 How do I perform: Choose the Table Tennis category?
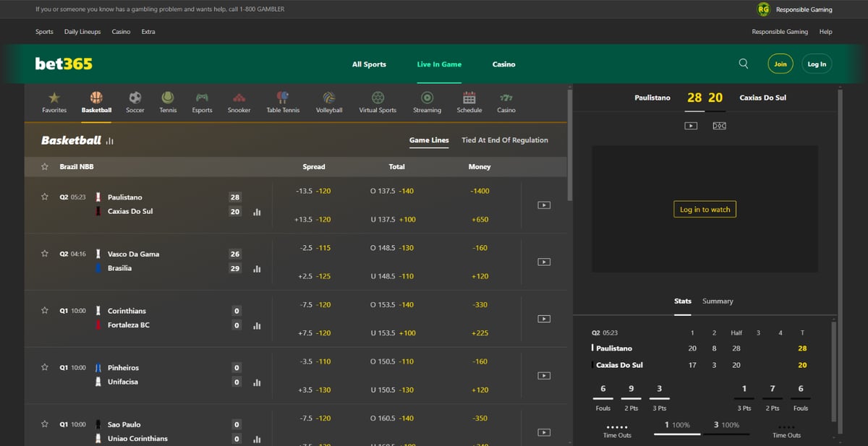tap(283, 103)
